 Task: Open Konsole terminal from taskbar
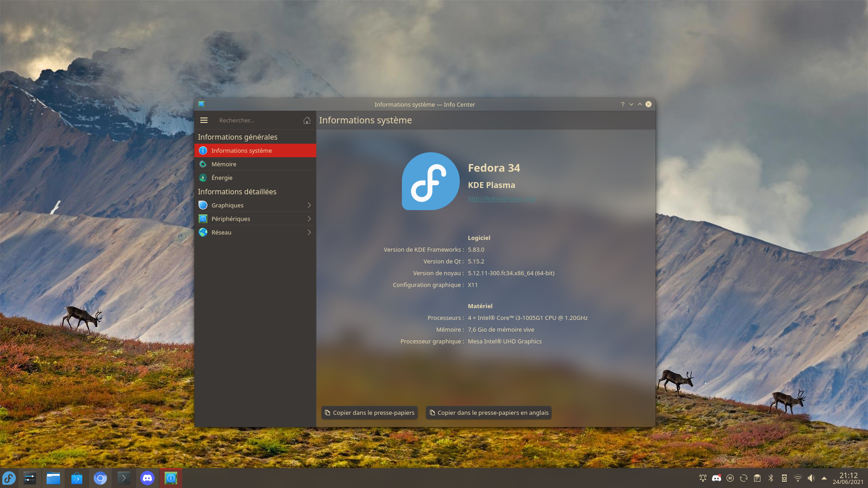[124, 478]
